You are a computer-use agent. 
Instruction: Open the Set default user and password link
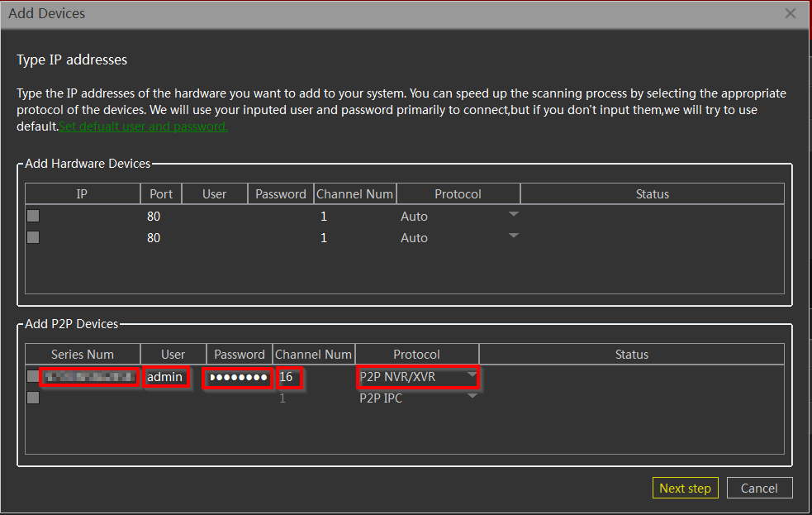point(143,126)
